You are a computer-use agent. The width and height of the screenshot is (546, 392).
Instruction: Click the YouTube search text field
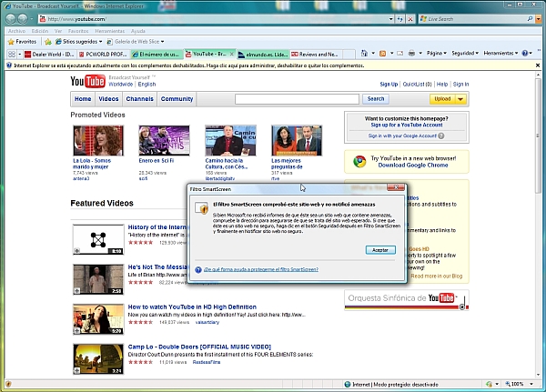(298, 99)
